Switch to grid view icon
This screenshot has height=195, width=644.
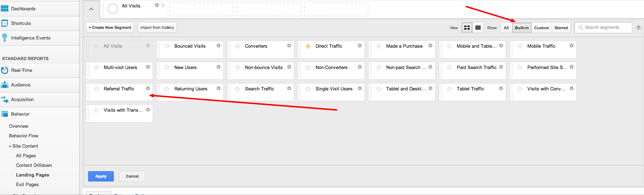pyautogui.click(x=467, y=27)
